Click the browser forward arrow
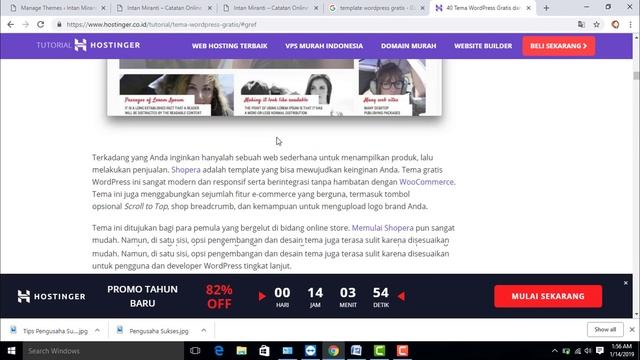Image resolution: width=640 pixels, height=360 pixels. click(x=25, y=24)
